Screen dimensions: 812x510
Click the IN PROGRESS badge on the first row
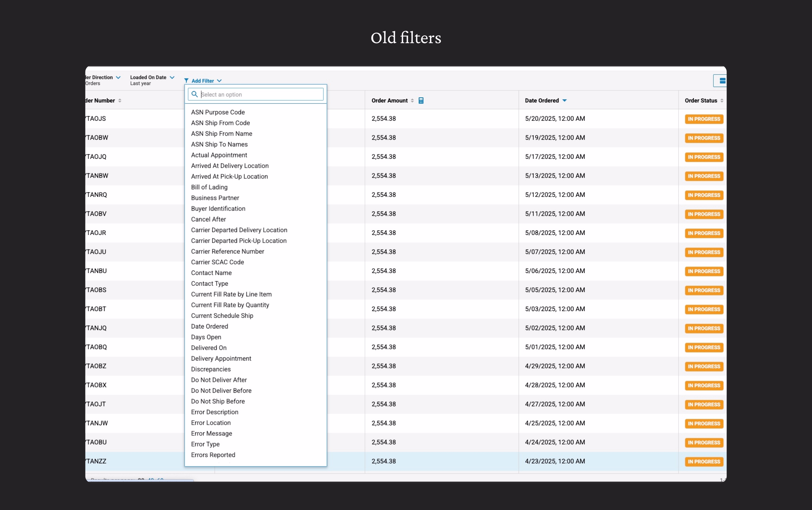[704, 119]
